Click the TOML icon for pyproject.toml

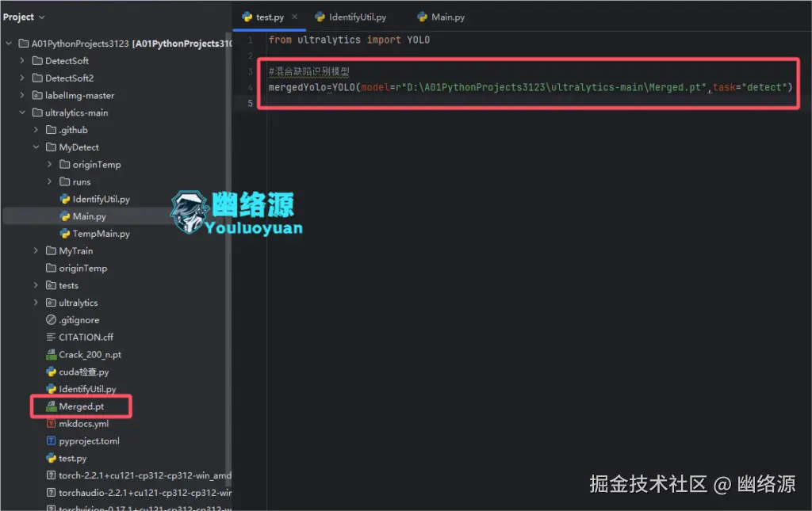click(52, 440)
